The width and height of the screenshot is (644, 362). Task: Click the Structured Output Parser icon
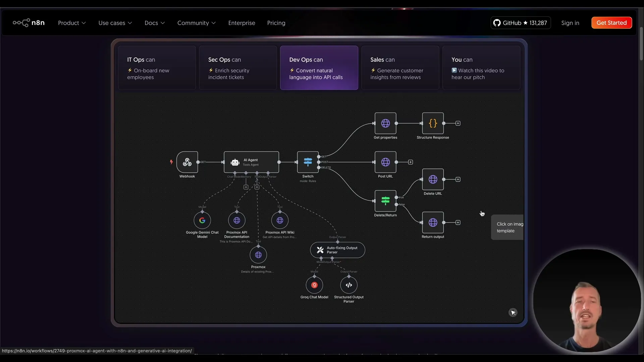click(348, 285)
